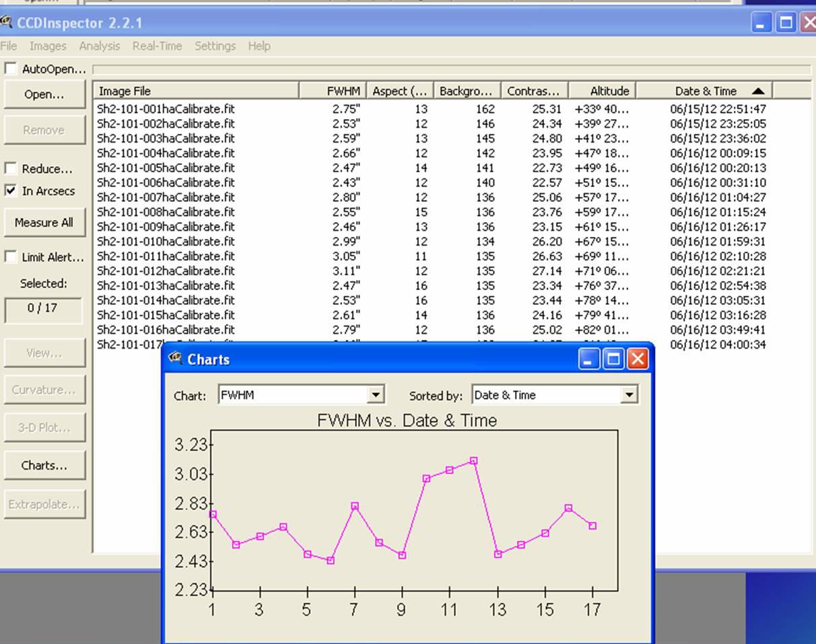Click the Open... button
The image size is (816, 644).
(44, 94)
